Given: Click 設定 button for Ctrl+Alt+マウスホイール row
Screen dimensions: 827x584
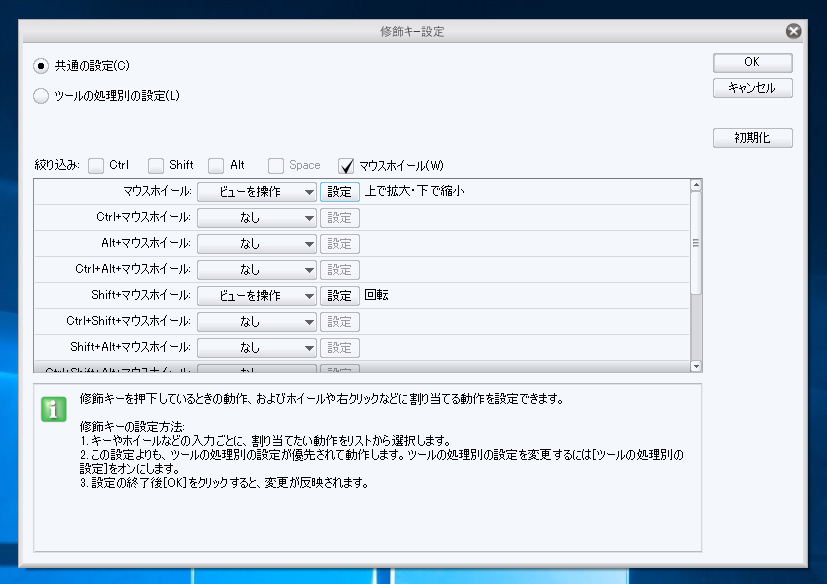Looking at the screenshot, I should click(x=340, y=270).
